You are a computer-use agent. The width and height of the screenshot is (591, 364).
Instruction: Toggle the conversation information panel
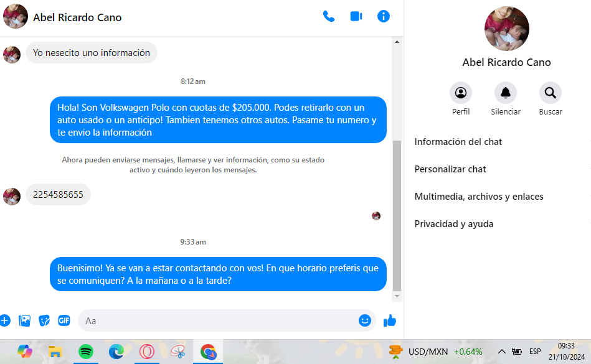[x=384, y=17]
